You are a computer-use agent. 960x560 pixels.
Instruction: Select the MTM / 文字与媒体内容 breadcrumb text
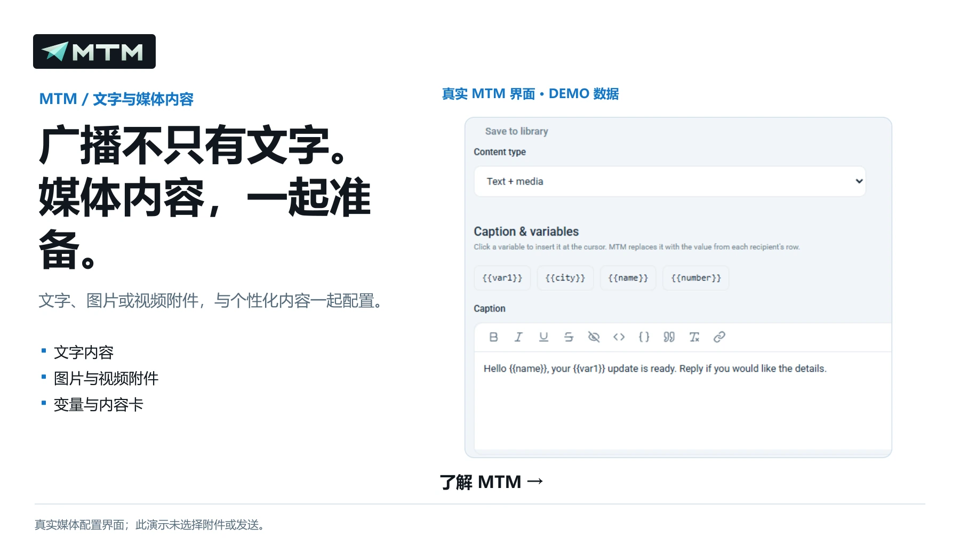coord(116,99)
